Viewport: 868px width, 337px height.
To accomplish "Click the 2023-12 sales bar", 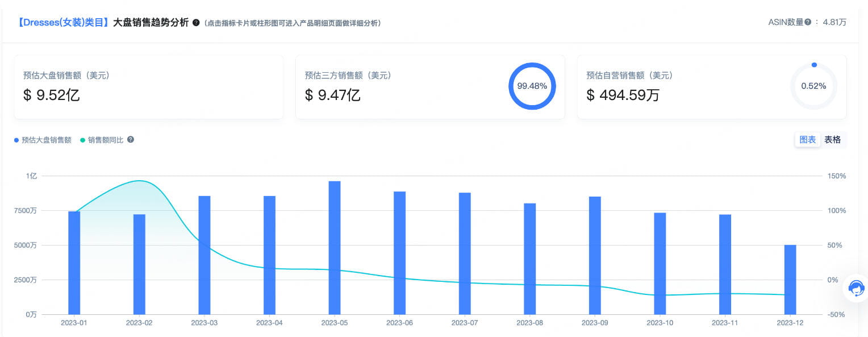I will 789,278.
